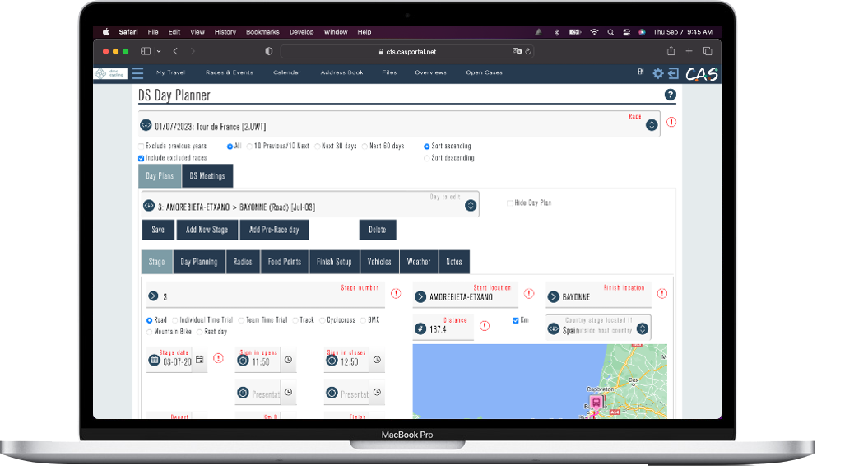This screenshot has width=868, height=475.
Task: Click warning icon next to Stage date
Action: click(x=218, y=358)
